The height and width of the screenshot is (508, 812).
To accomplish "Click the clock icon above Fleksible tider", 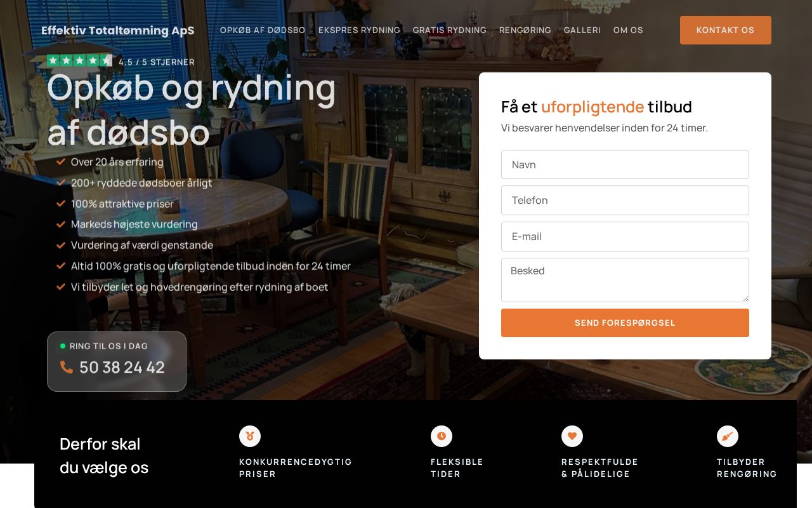I will (x=442, y=436).
